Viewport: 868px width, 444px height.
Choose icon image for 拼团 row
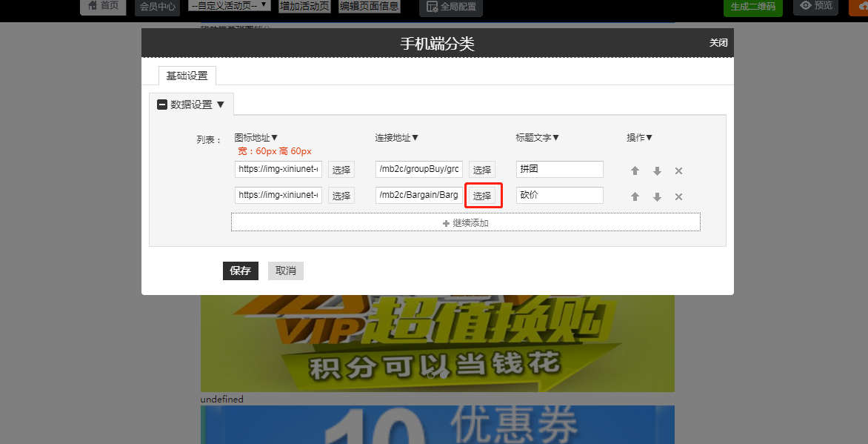341,170
